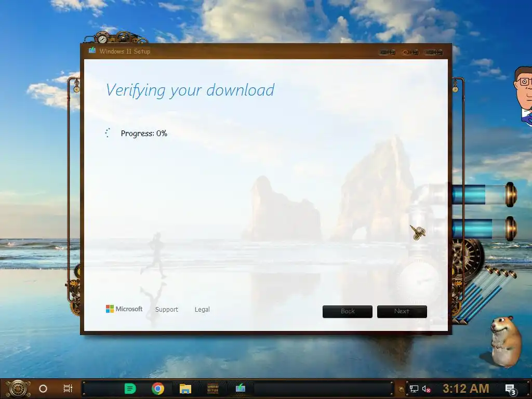This screenshot has width=532, height=399.
Task: Click the muted volume tray icon
Action: point(427,389)
